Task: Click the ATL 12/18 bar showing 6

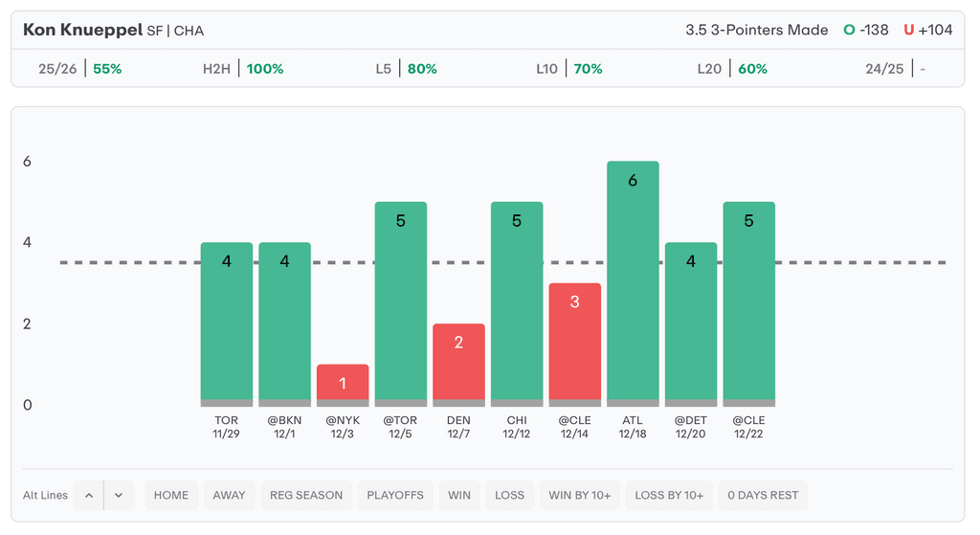Action: [x=633, y=282]
